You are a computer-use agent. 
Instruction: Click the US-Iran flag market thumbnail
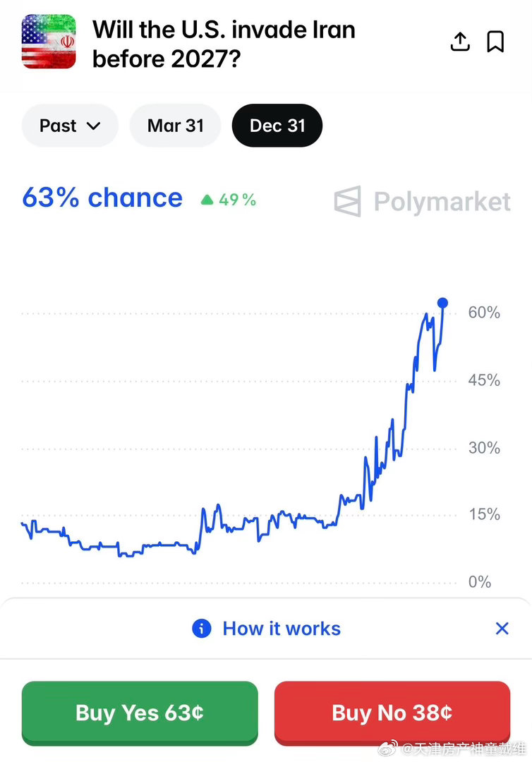(x=49, y=42)
